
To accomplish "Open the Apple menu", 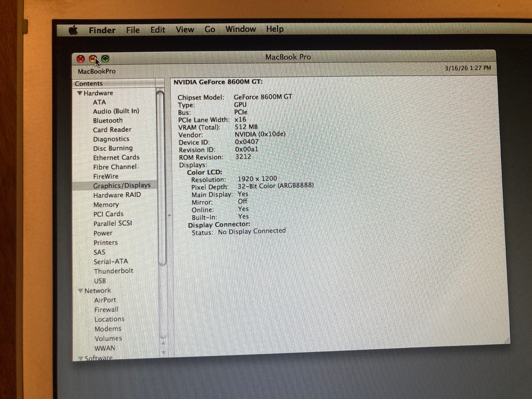I will (x=73, y=31).
